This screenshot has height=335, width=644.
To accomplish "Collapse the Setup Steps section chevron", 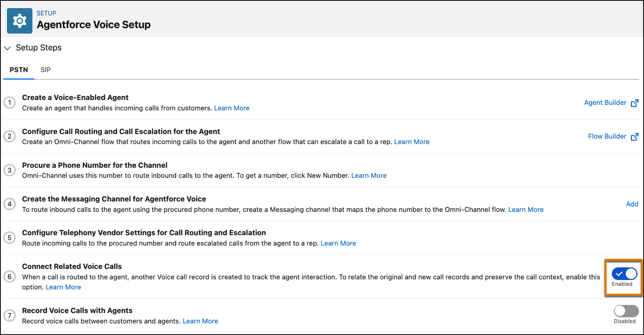I will point(7,48).
